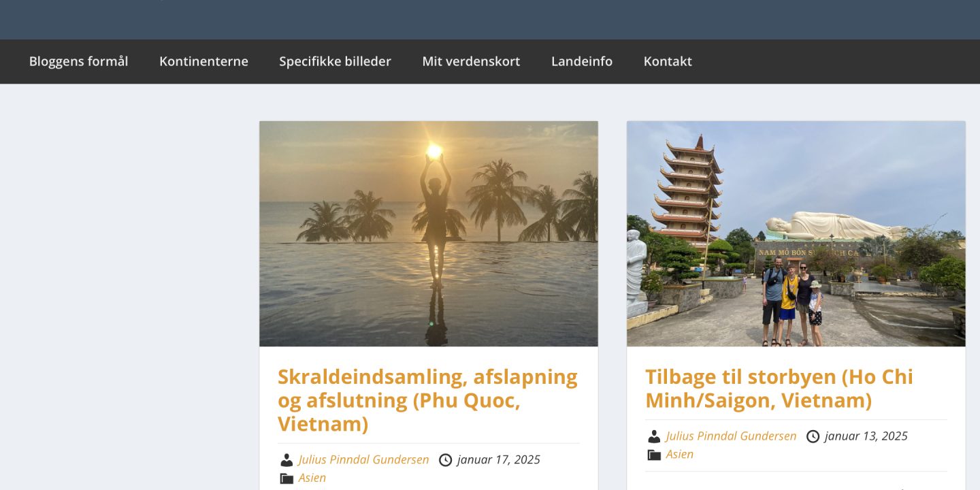Open the pagoda family photo thumbnail
980x490 pixels.
coord(796,233)
